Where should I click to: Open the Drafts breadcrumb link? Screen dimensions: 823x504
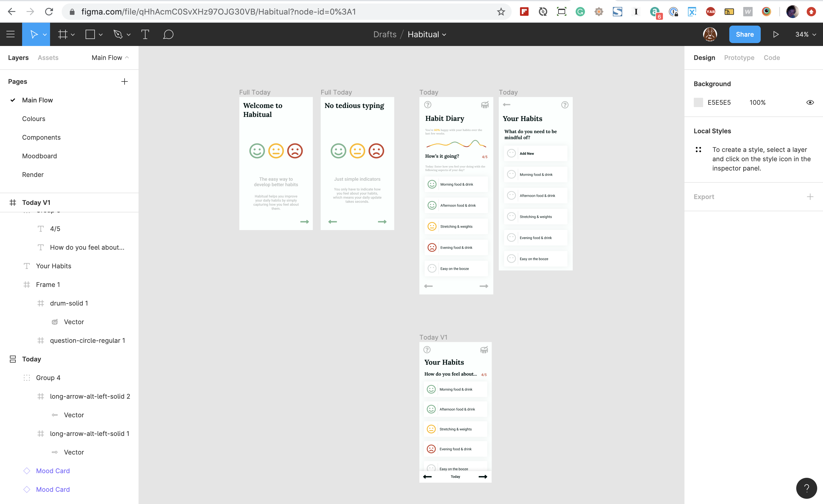[385, 34]
